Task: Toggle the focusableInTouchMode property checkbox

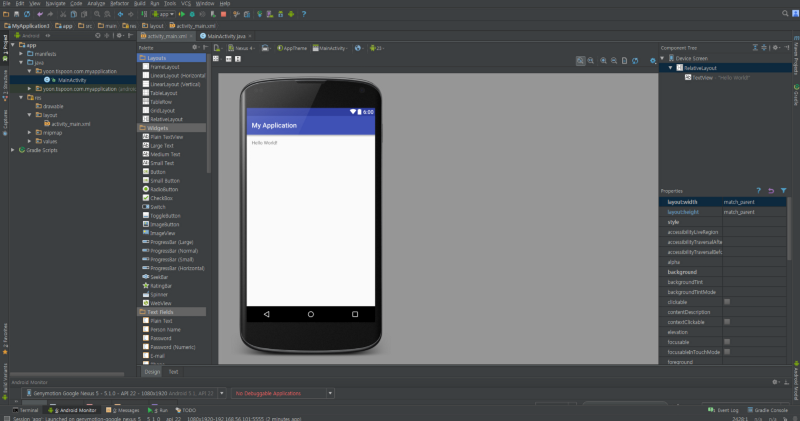Action: 727,352
